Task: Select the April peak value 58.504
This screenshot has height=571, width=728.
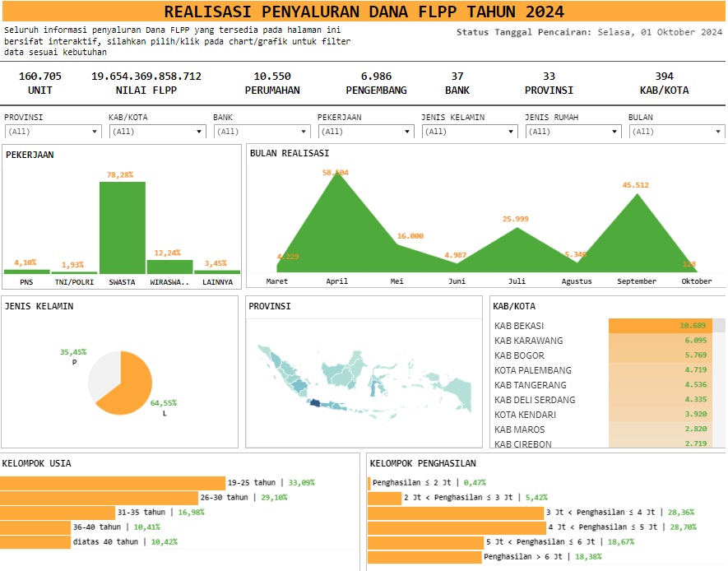Action: 336,172
